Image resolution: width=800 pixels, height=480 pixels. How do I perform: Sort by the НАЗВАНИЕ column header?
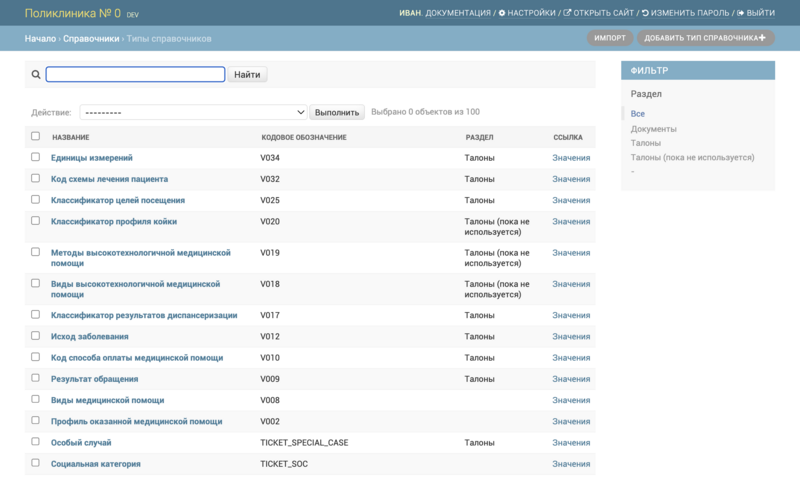point(70,137)
